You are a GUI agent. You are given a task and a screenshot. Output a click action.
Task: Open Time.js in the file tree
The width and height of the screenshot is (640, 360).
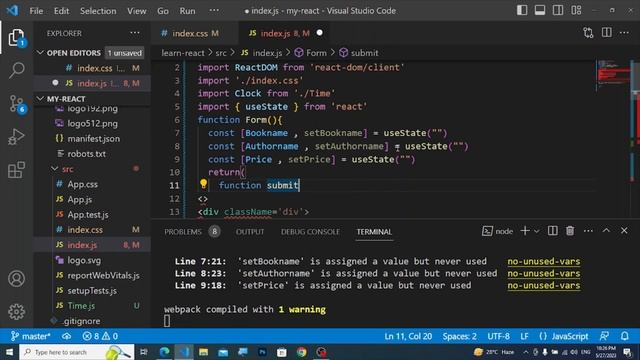pyautogui.click(x=81, y=305)
